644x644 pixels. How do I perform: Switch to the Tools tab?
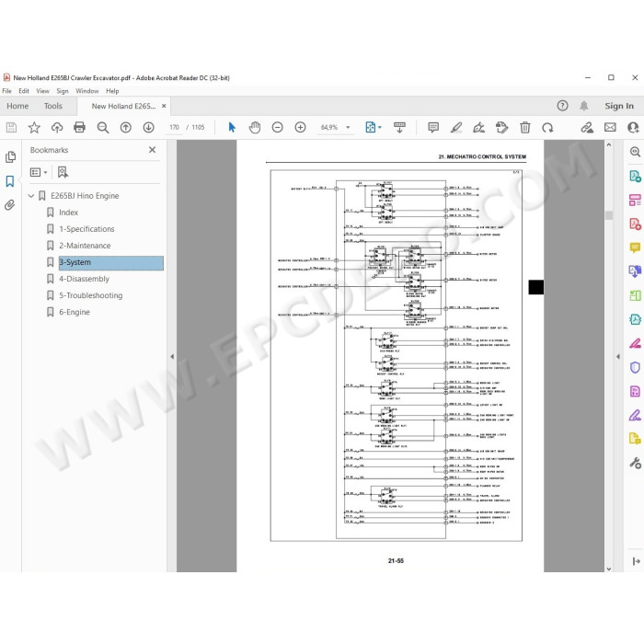pos(53,106)
